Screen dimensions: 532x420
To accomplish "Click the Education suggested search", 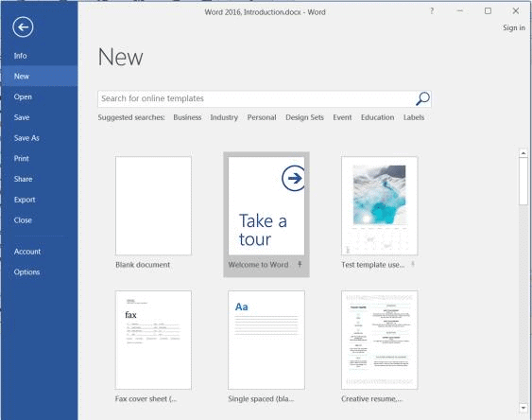I will (377, 117).
